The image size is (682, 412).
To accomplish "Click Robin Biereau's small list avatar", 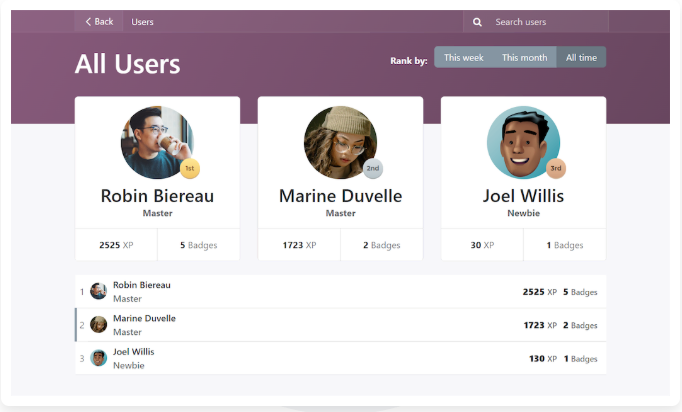I will [99, 291].
